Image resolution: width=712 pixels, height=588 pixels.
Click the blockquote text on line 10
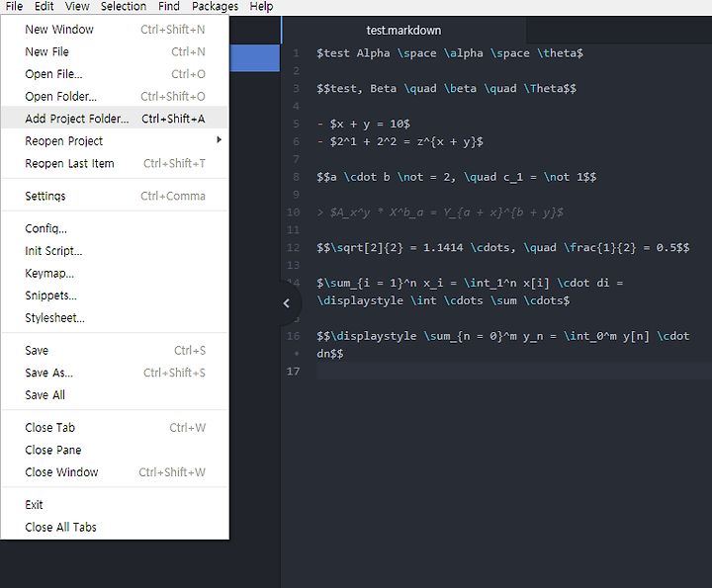pos(440,211)
